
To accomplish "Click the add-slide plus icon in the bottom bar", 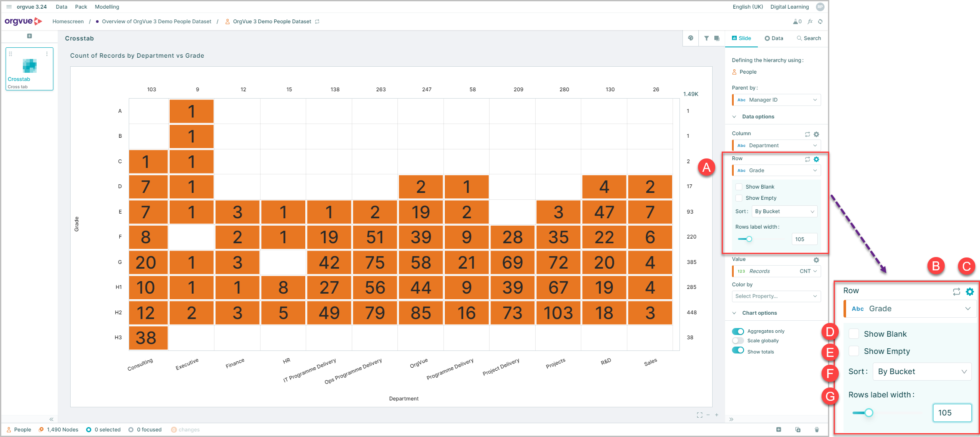I will (x=778, y=430).
